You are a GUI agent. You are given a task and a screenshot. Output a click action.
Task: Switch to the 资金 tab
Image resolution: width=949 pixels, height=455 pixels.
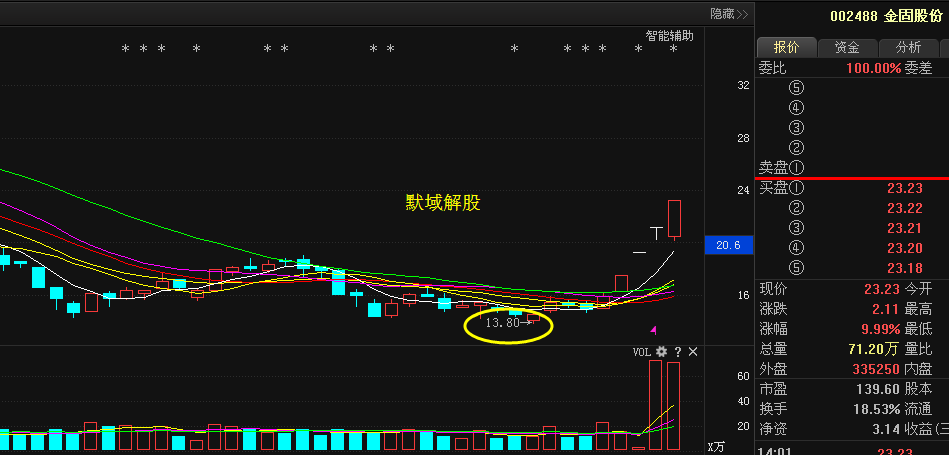click(847, 47)
